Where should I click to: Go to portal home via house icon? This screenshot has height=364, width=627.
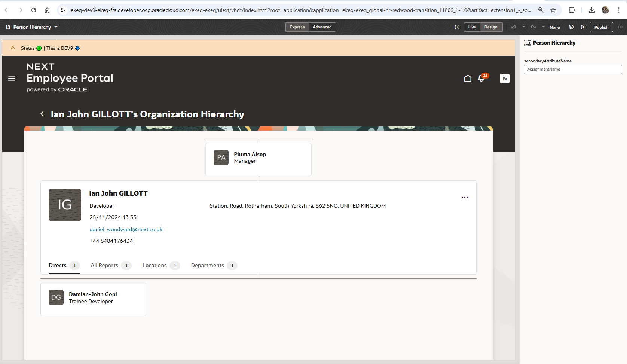(468, 78)
